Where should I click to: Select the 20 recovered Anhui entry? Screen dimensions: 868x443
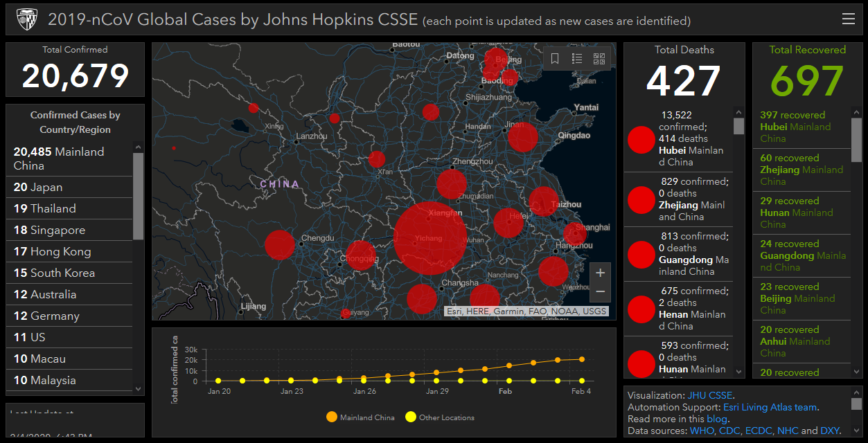(801, 341)
